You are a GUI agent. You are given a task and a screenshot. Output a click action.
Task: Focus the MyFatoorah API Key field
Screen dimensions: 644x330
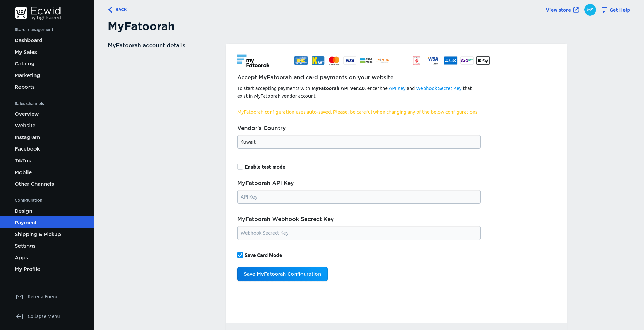(x=359, y=197)
